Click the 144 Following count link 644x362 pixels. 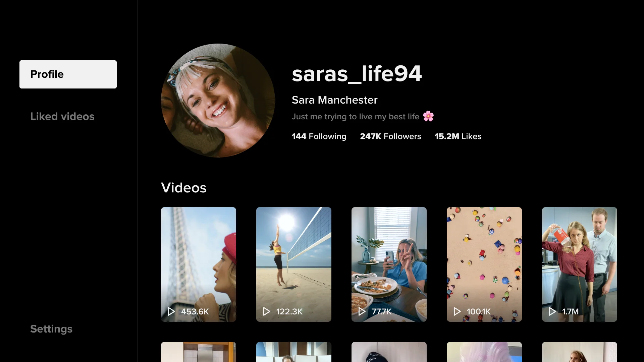(x=319, y=136)
